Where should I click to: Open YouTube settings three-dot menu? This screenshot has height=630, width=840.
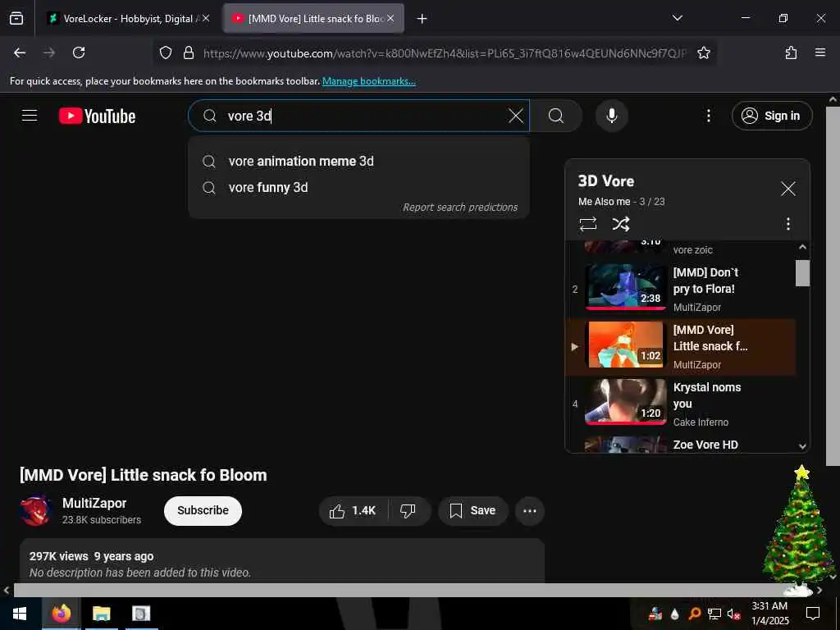click(708, 116)
